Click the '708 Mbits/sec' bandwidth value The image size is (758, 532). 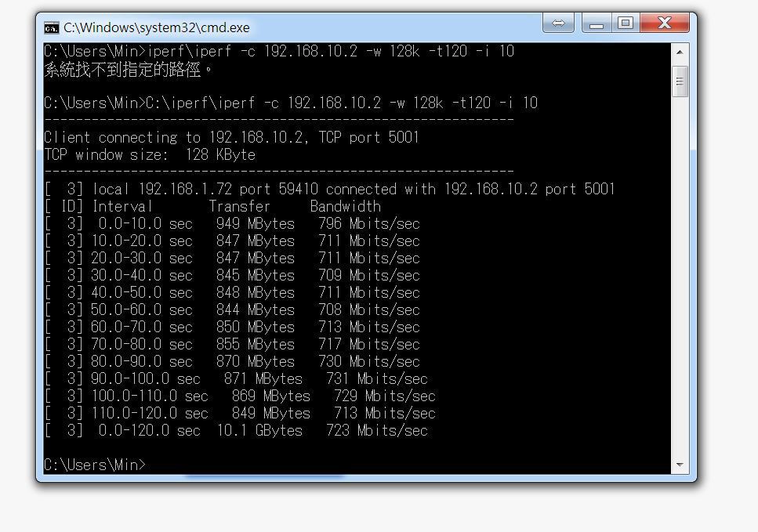pyautogui.click(x=369, y=309)
